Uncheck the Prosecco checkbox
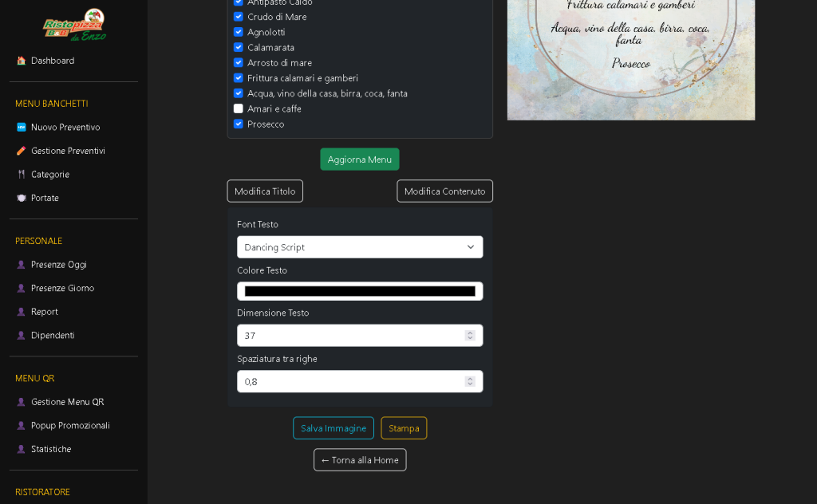The width and height of the screenshot is (817, 504). point(239,124)
